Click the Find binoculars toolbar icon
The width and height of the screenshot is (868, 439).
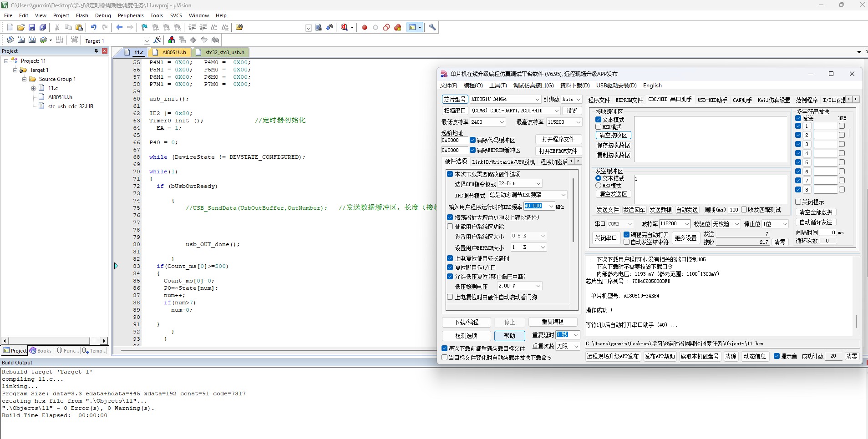pyautogui.click(x=319, y=27)
